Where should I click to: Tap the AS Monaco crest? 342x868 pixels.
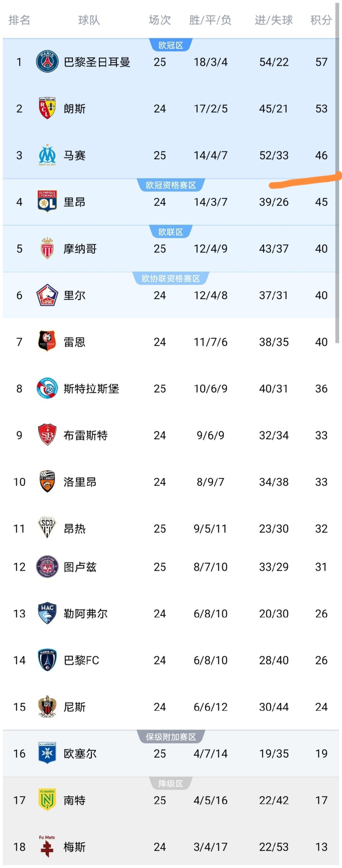(x=47, y=248)
